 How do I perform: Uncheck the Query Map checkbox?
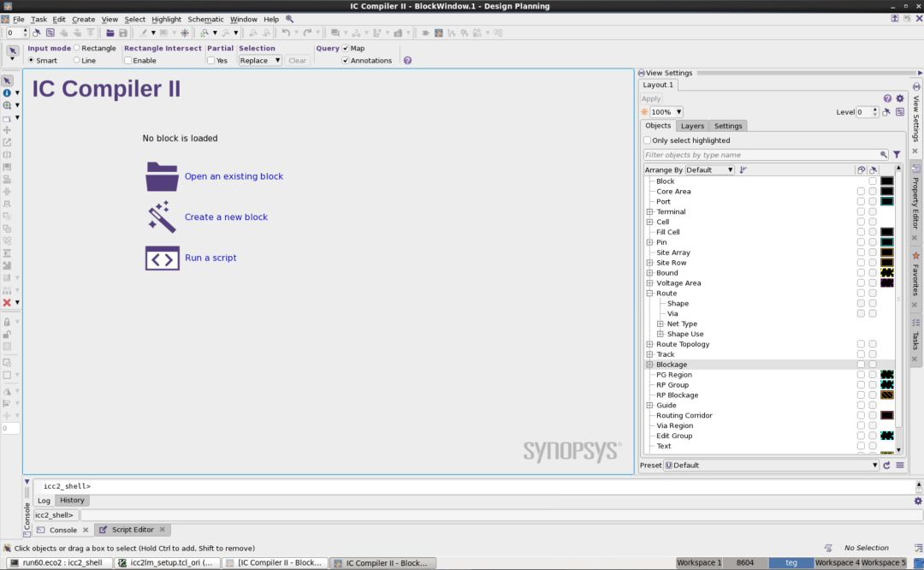point(346,48)
